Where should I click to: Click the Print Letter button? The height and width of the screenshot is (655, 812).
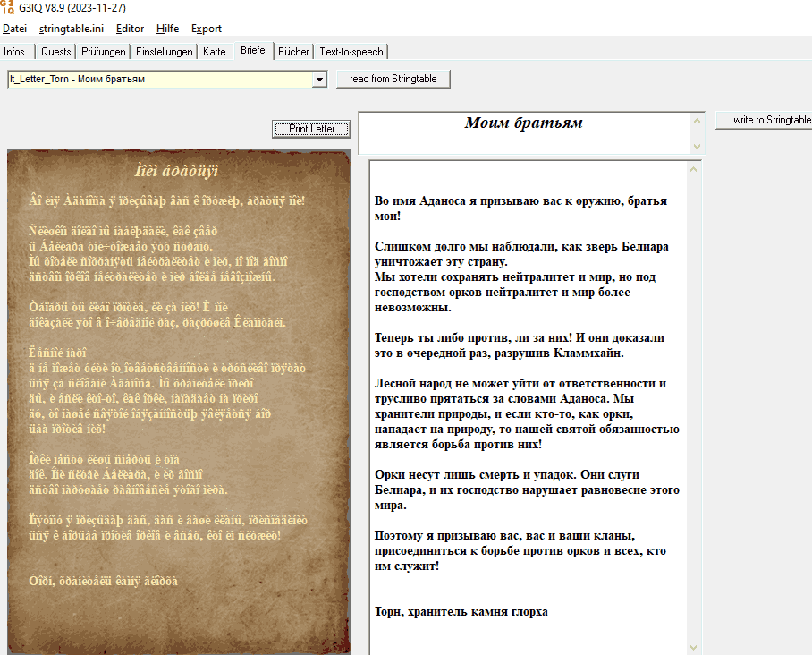[311, 129]
